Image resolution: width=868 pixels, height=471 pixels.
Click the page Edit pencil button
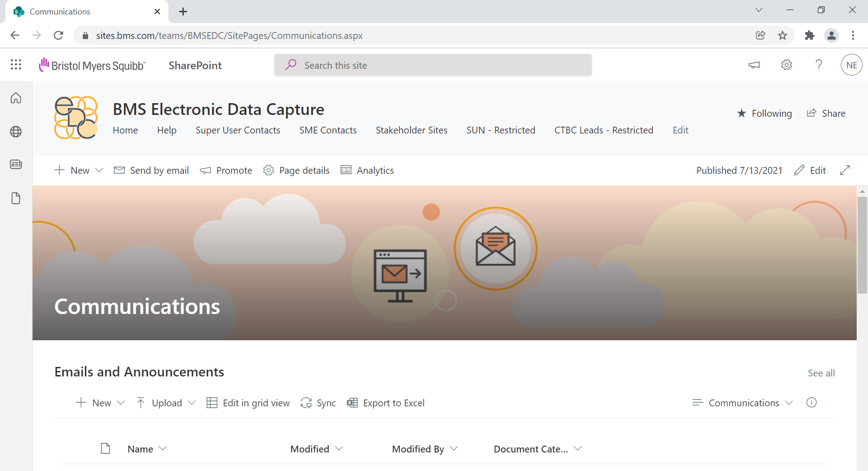[x=810, y=170]
